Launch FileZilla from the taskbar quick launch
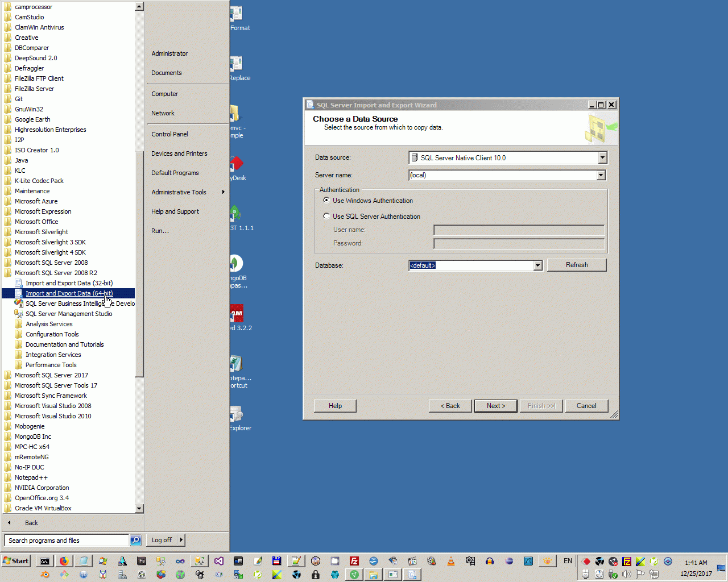 point(354,561)
